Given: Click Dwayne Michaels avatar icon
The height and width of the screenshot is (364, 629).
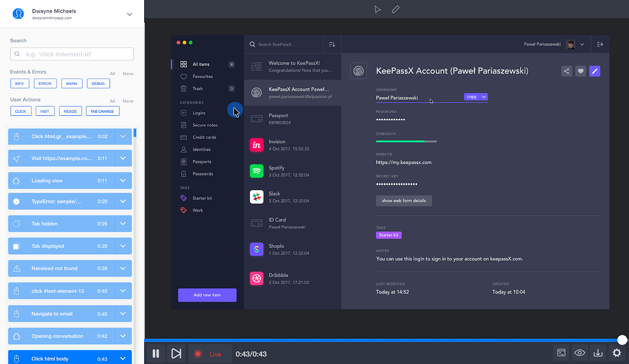Looking at the screenshot, I should pos(18,14).
